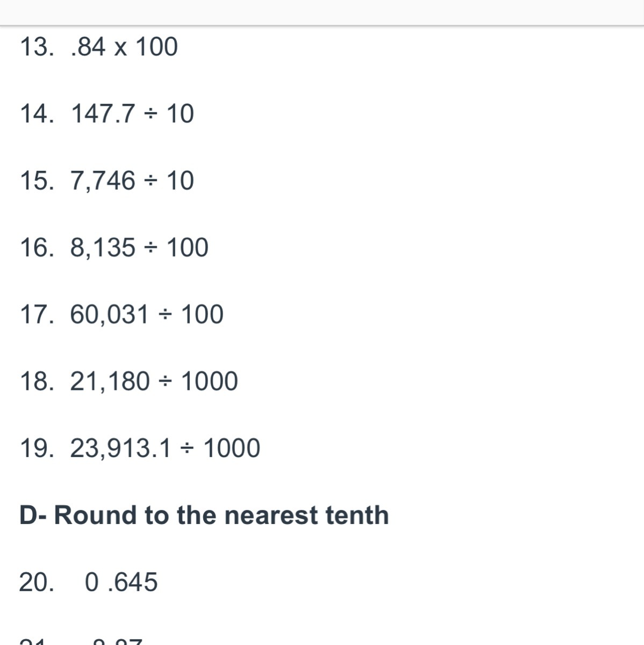Click the number 18 label
Screen dimensions: 644x645
point(37,382)
